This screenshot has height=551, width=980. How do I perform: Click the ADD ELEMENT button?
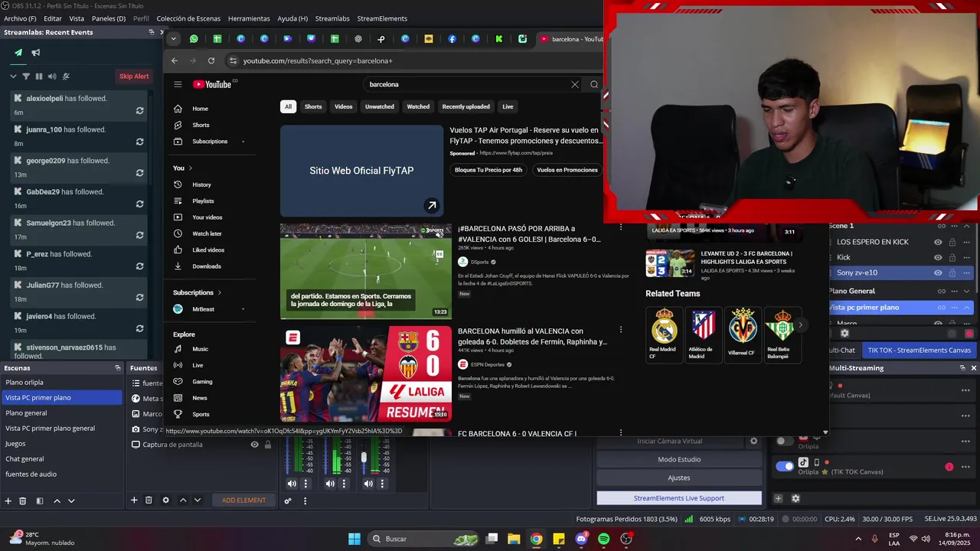tap(243, 500)
